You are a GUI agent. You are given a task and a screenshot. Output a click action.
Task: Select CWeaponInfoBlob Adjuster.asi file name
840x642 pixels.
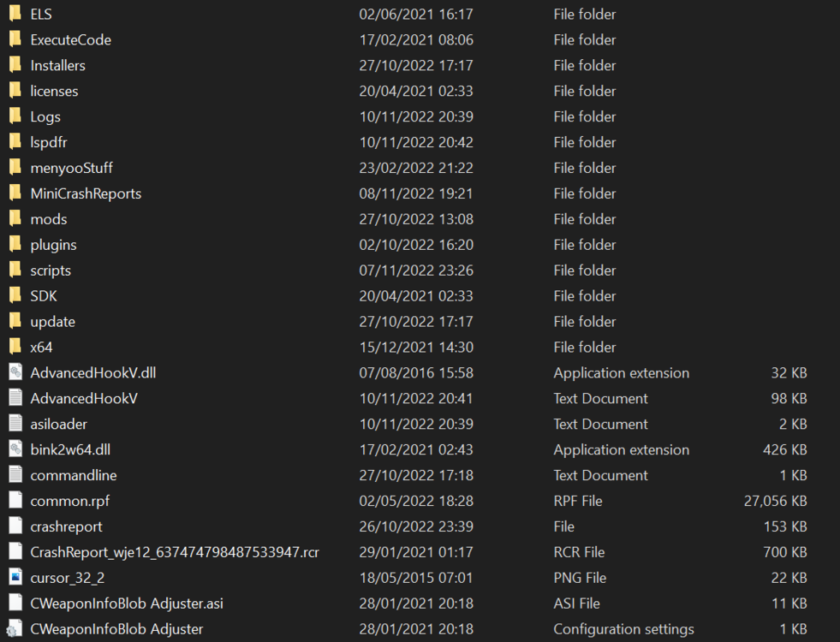pyautogui.click(x=127, y=603)
